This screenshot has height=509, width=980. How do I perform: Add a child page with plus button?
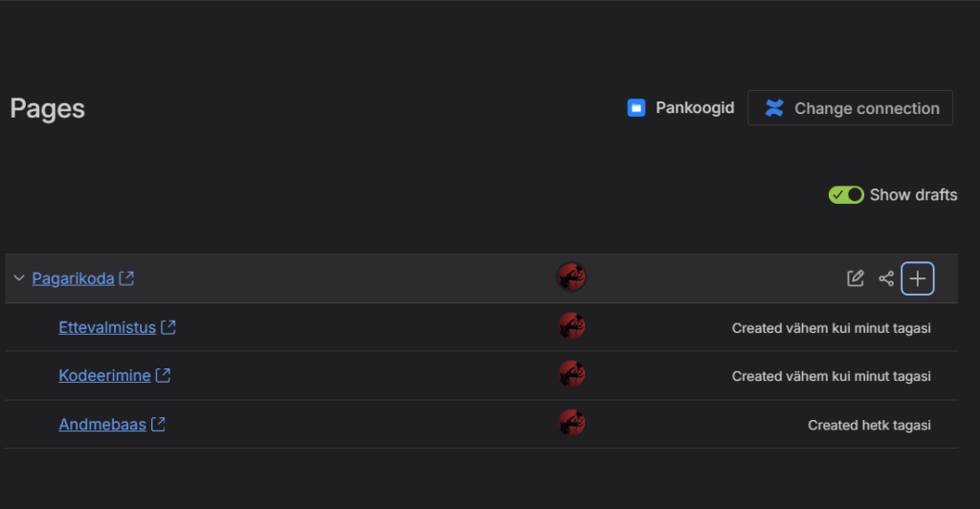coord(918,278)
